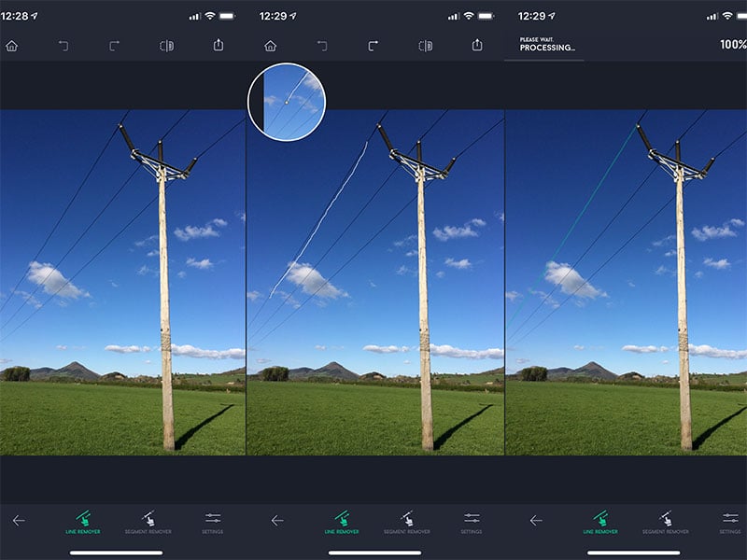Image resolution: width=747 pixels, height=560 pixels.
Task: Tap the undo arrow on the left phone screen
Action: (x=63, y=46)
